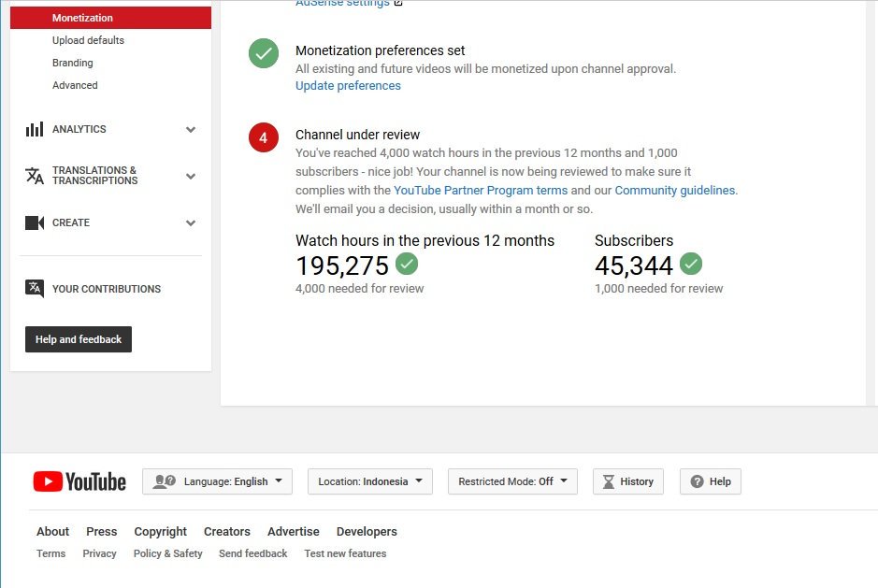Click the Monetization preferences set heading
The image size is (878, 588).
(x=381, y=51)
